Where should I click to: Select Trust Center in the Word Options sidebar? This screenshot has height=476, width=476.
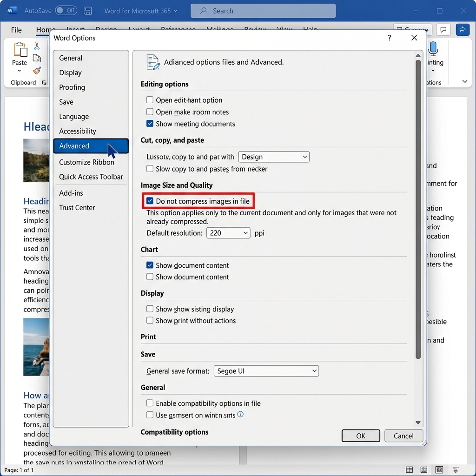[x=77, y=208]
